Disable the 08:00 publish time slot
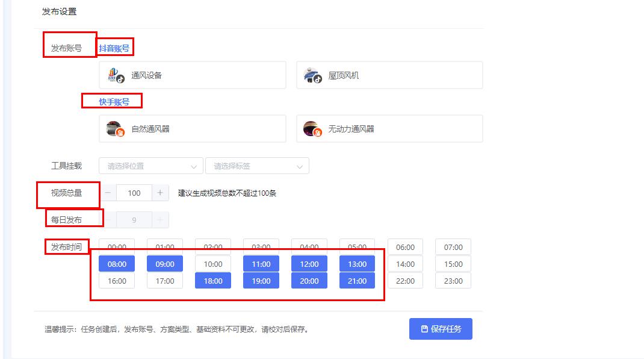 pos(116,263)
